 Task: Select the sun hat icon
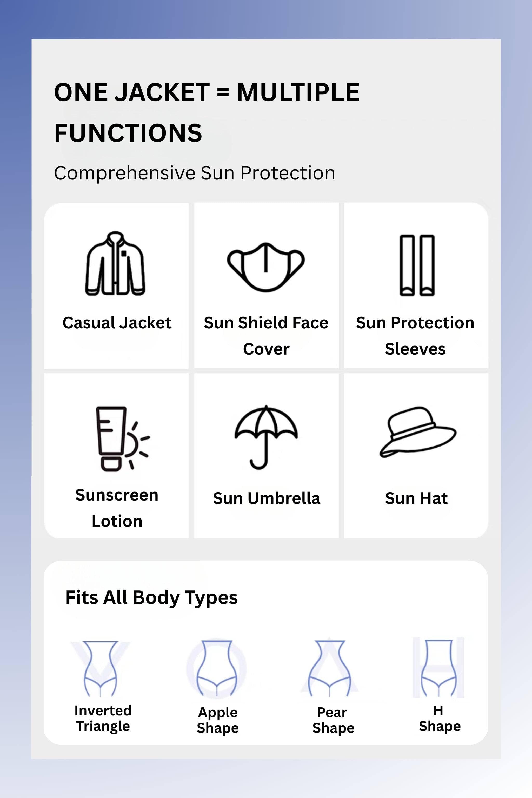tap(418, 432)
